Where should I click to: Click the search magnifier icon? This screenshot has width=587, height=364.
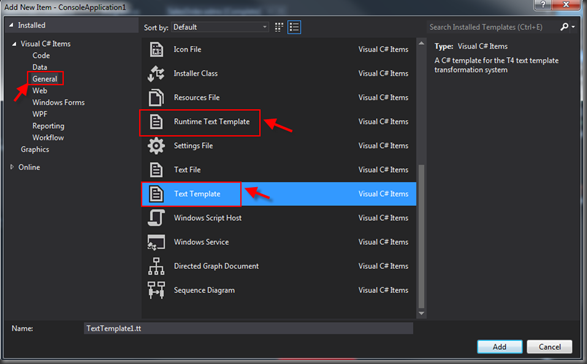point(564,27)
